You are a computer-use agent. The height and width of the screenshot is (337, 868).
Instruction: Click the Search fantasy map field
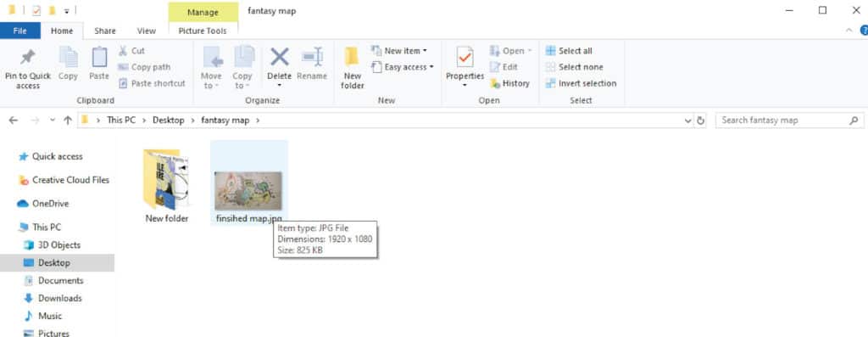click(x=789, y=121)
